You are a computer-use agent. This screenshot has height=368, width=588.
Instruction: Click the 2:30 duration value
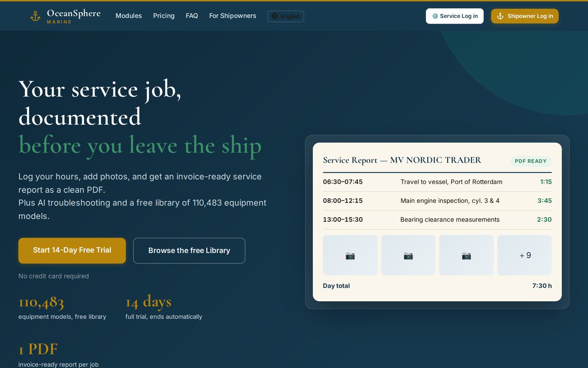tap(544, 219)
